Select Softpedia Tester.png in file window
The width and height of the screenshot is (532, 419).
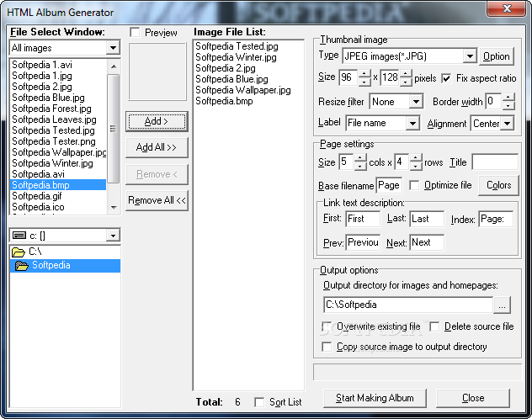point(54,141)
